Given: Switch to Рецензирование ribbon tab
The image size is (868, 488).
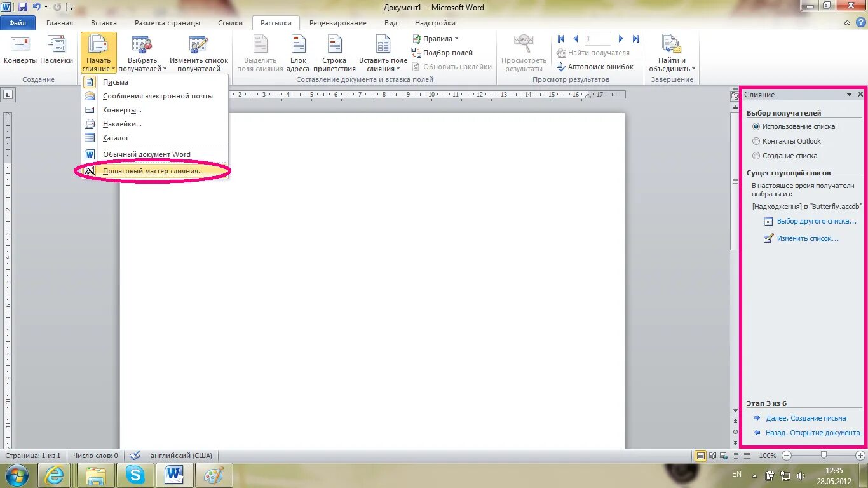Looking at the screenshot, I should pyautogui.click(x=338, y=23).
